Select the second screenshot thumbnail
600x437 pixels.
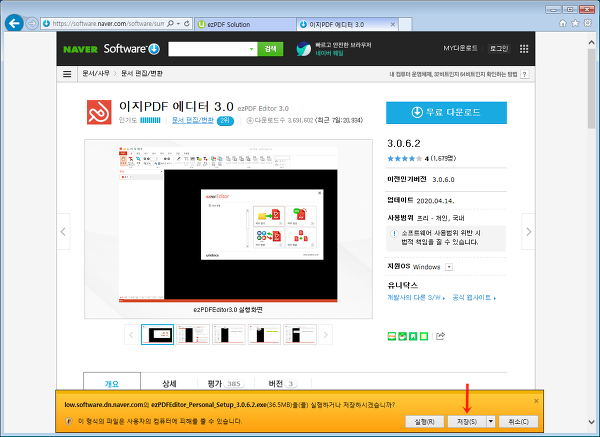point(193,334)
